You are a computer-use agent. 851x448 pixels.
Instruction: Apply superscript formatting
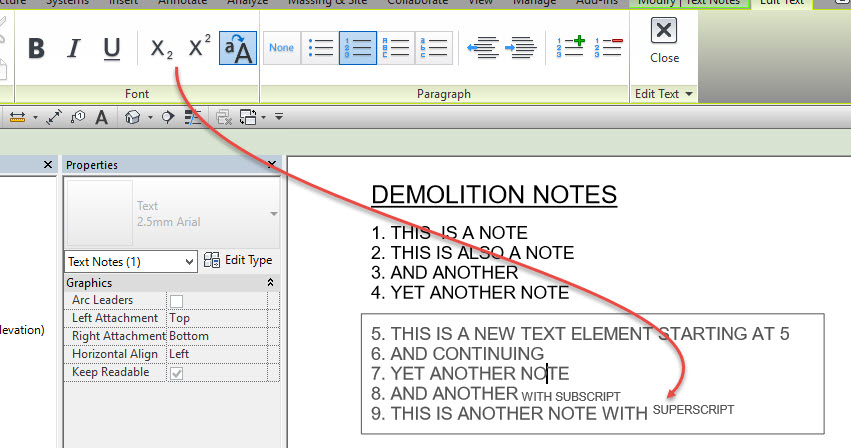pos(199,48)
